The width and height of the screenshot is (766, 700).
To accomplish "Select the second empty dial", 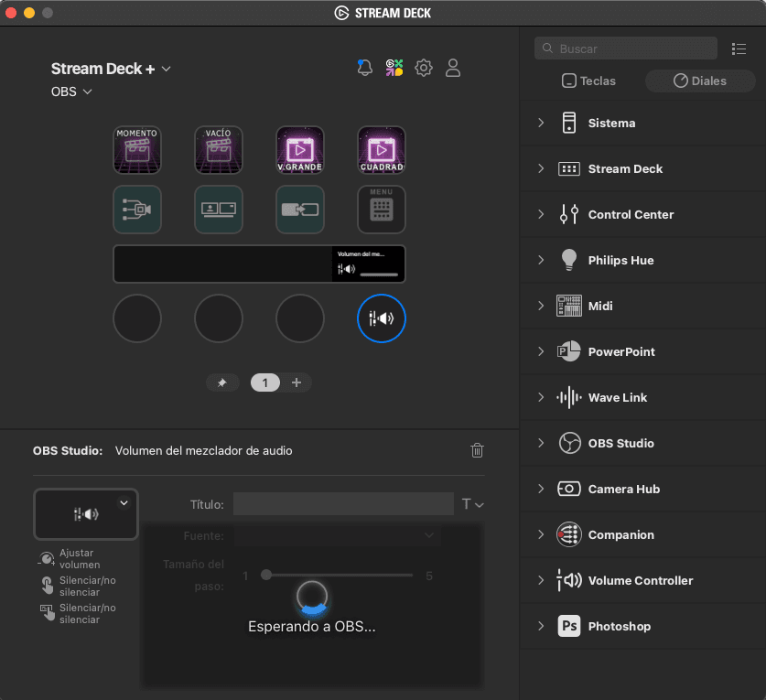I will [x=219, y=318].
